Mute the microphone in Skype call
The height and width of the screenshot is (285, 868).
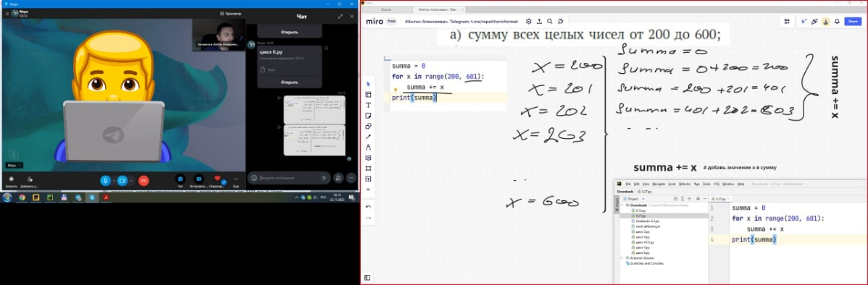coord(105,180)
